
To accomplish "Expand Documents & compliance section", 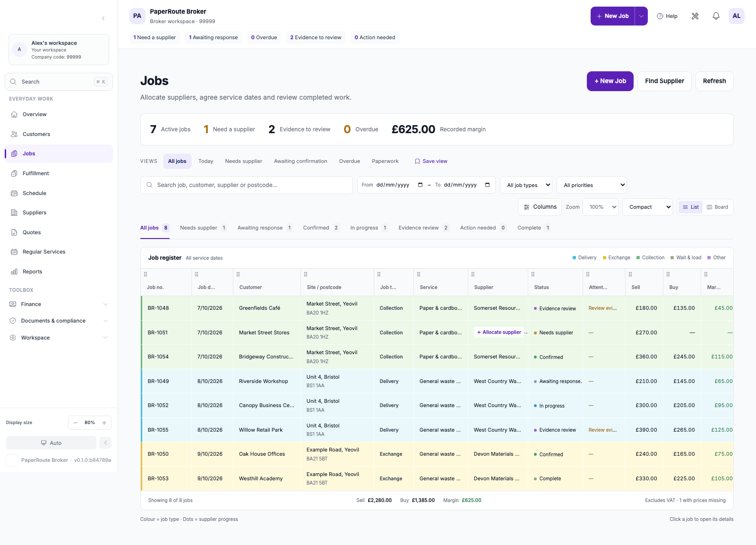I will click(59, 321).
